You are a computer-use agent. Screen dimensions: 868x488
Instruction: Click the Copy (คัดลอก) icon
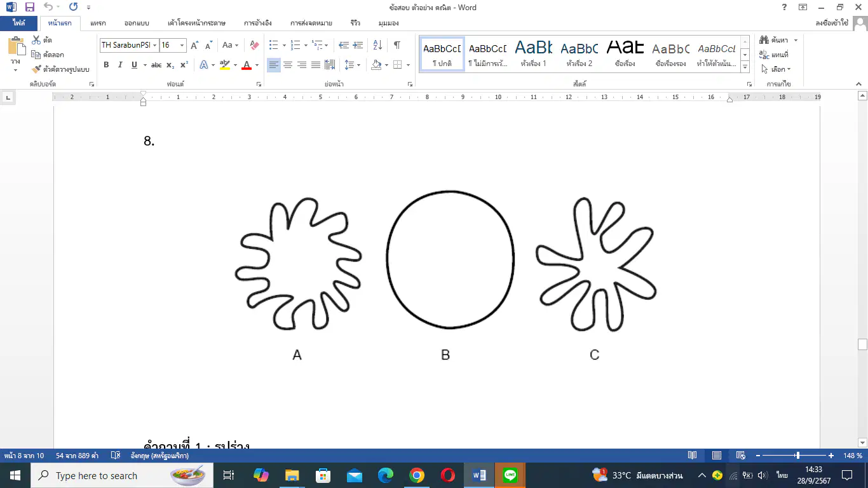[36, 55]
